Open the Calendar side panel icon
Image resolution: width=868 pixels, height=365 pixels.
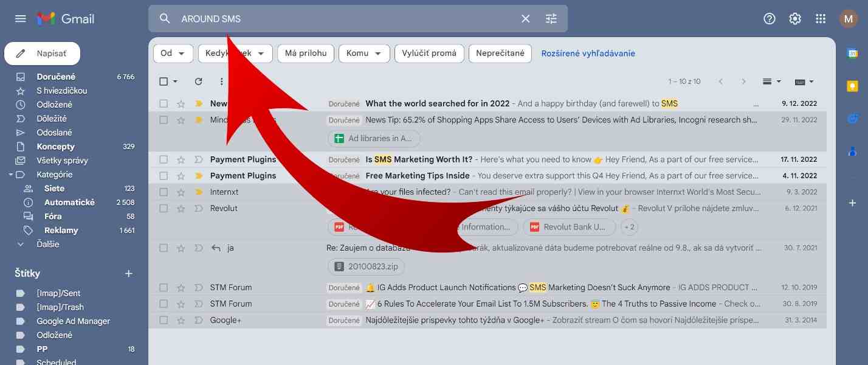coord(852,54)
